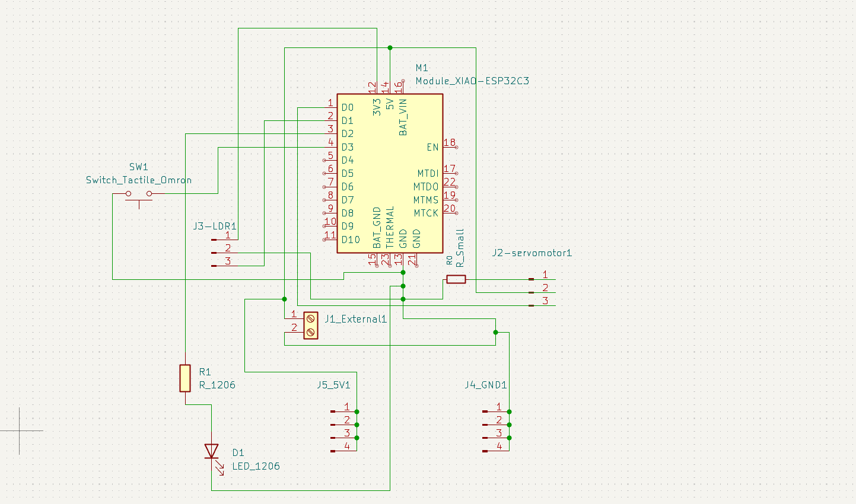
Task: Click the 'D10' pin name on the module
Action: [351, 240]
